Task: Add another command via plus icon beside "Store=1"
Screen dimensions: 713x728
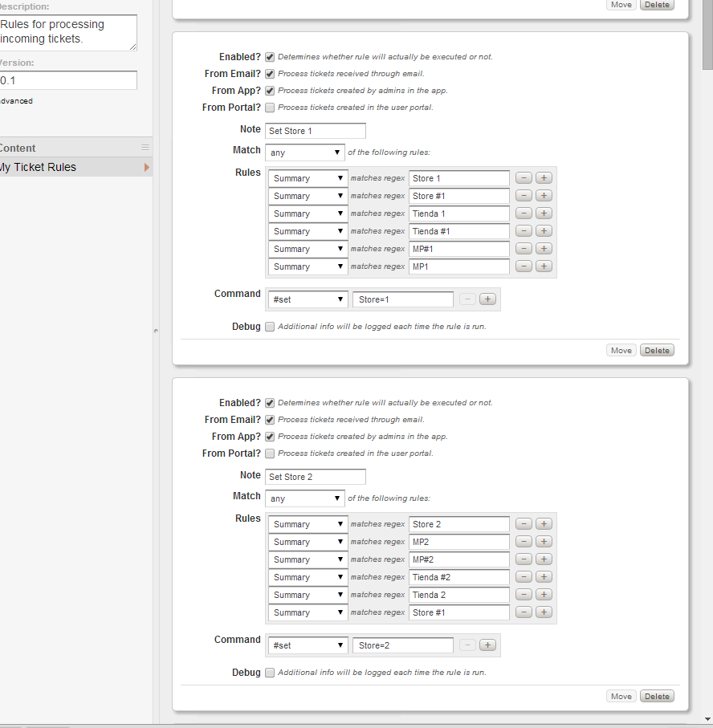Action: pyautogui.click(x=487, y=299)
